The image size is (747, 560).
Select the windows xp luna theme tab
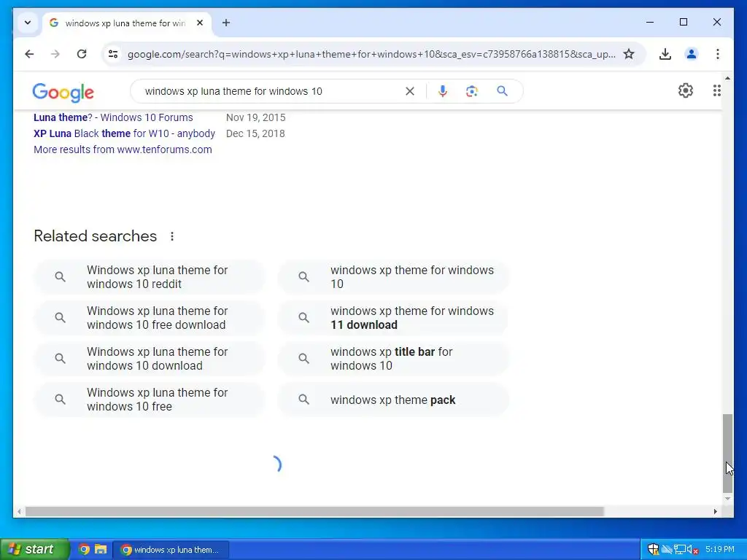point(127,23)
